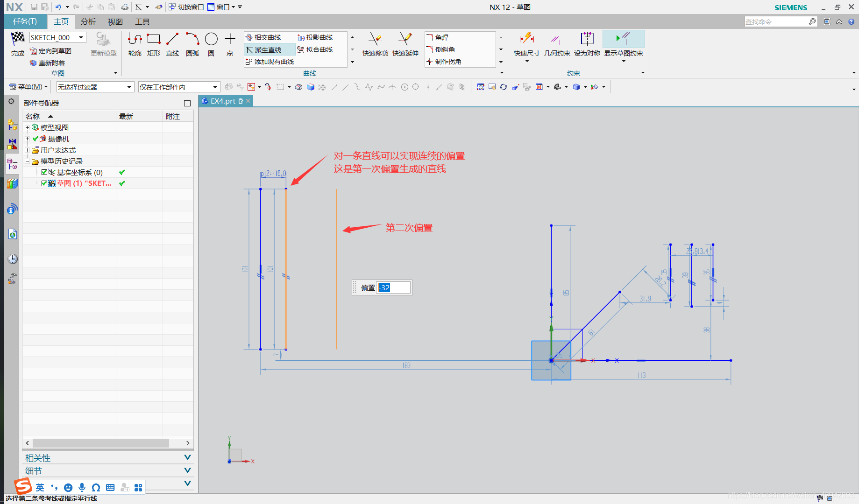Click the Switch Window (切换窗口) button

click(186, 7)
